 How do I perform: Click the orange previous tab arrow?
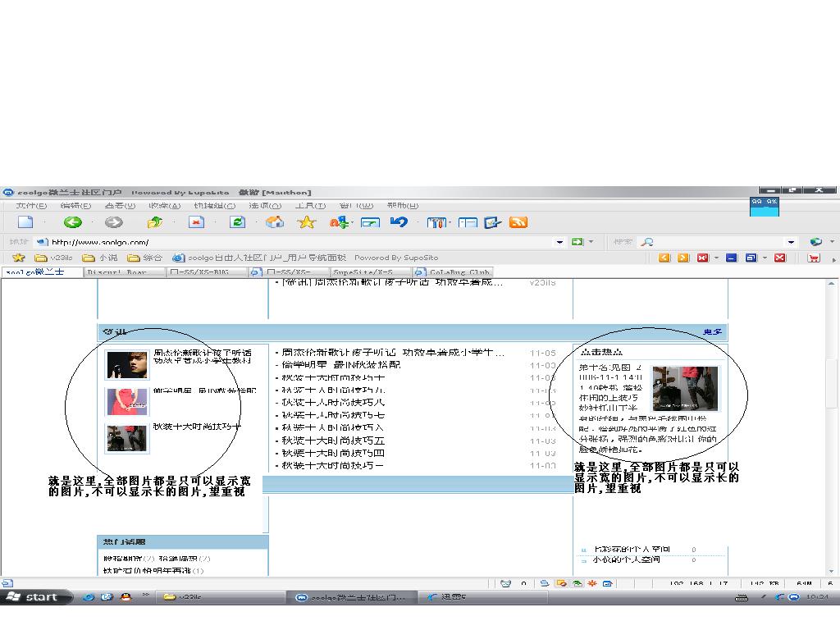pyautogui.click(x=664, y=258)
